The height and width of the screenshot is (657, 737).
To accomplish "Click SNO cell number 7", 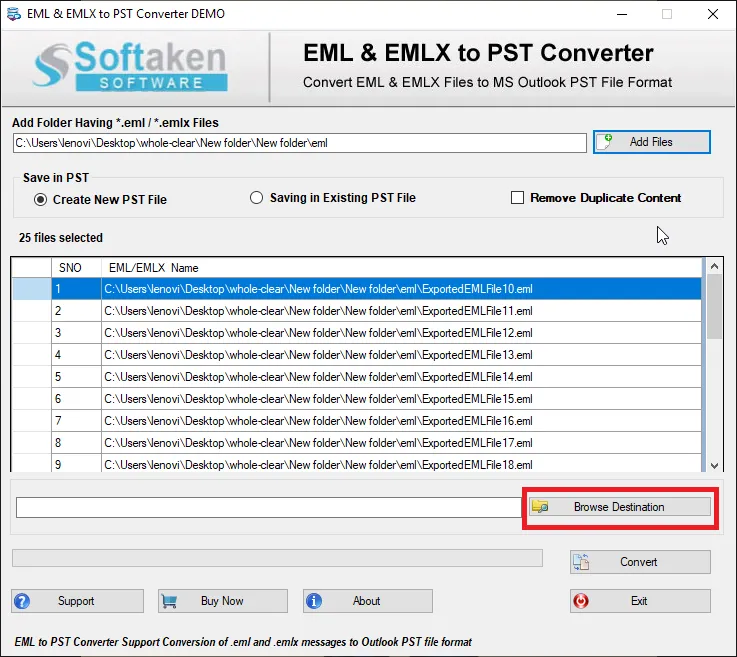I will coord(76,421).
